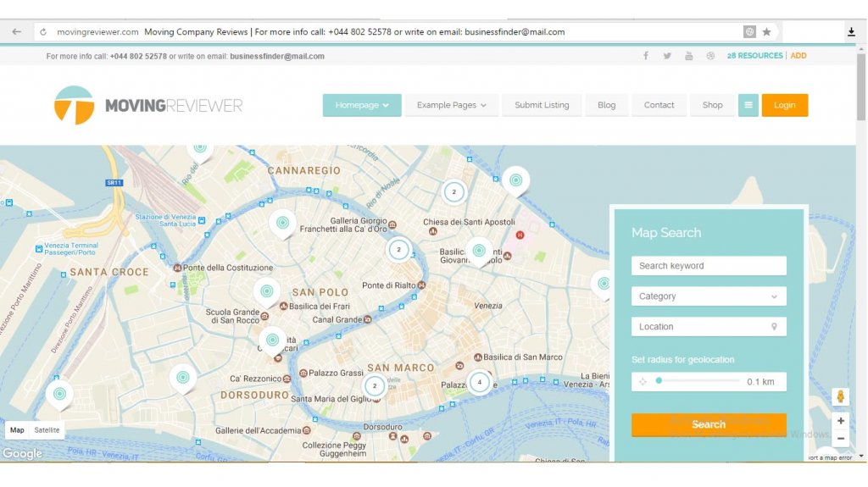Click the ADD link in top bar
The width and height of the screenshot is (868, 487).
[798, 55]
